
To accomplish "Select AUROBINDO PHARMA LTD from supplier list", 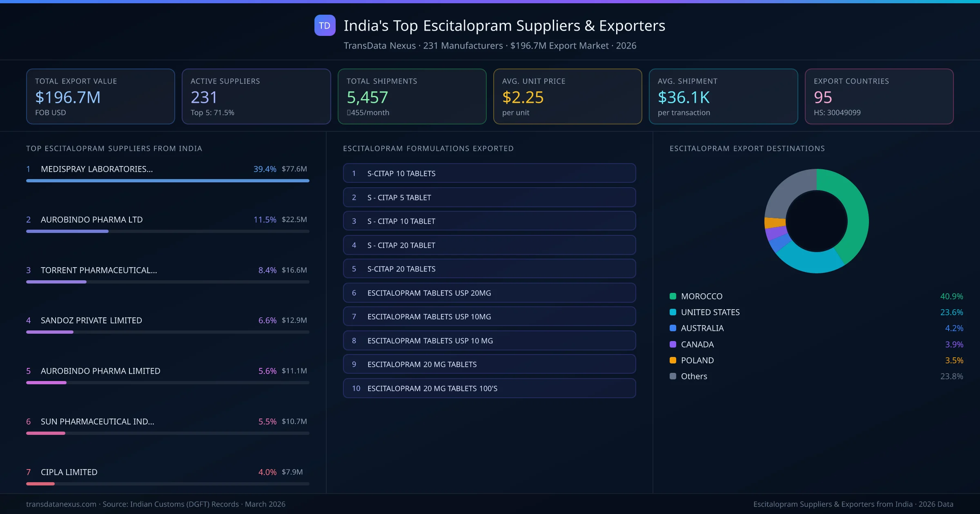I will click(x=91, y=219).
